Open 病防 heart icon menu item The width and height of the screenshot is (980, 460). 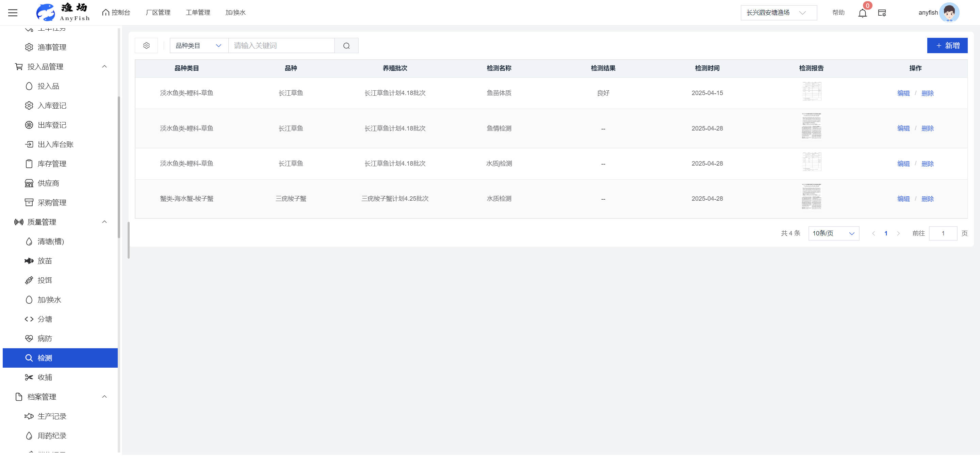29,338
